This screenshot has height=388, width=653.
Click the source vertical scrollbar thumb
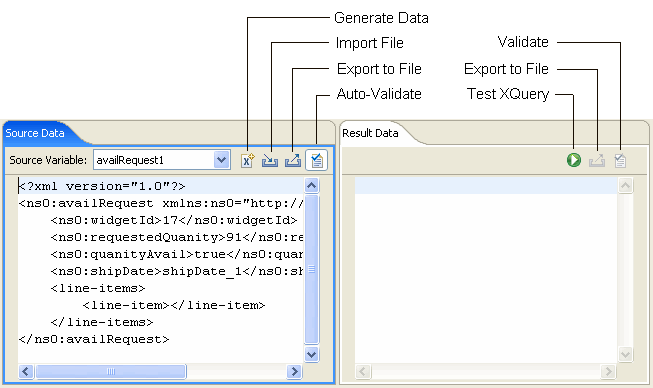pyautogui.click(x=312, y=269)
